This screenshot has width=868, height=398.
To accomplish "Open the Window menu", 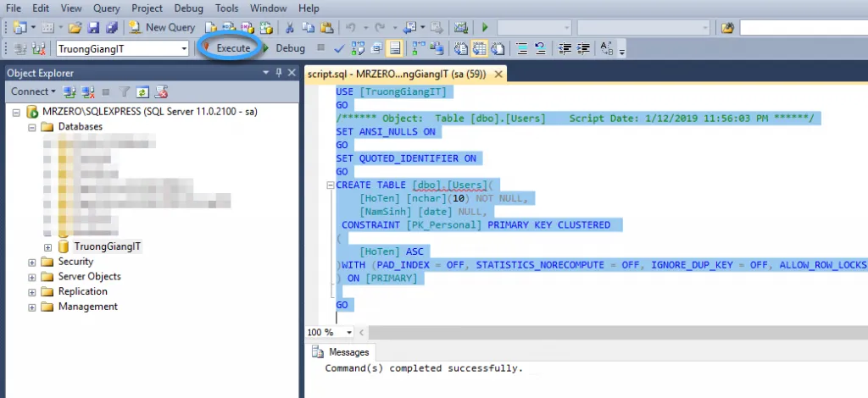I will tap(268, 8).
